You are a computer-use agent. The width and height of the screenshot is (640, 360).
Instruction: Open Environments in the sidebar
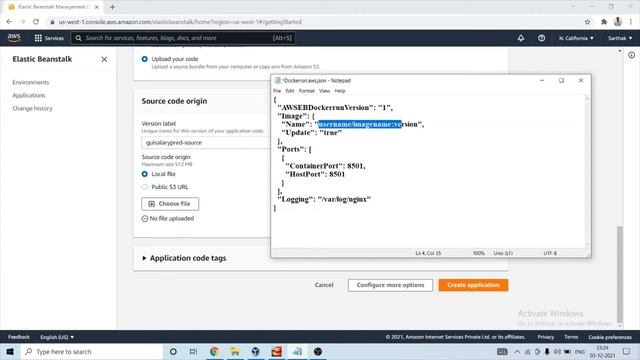click(31, 82)
